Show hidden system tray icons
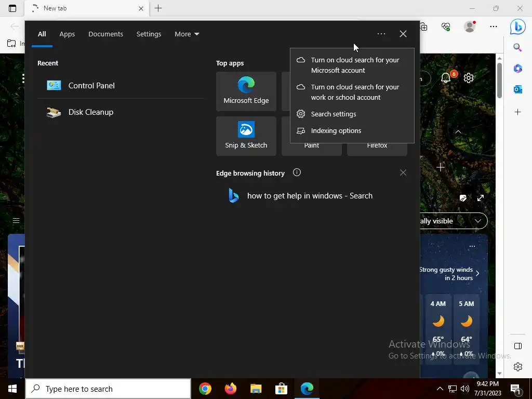This screenshot has height=399, width=532. 440,389
